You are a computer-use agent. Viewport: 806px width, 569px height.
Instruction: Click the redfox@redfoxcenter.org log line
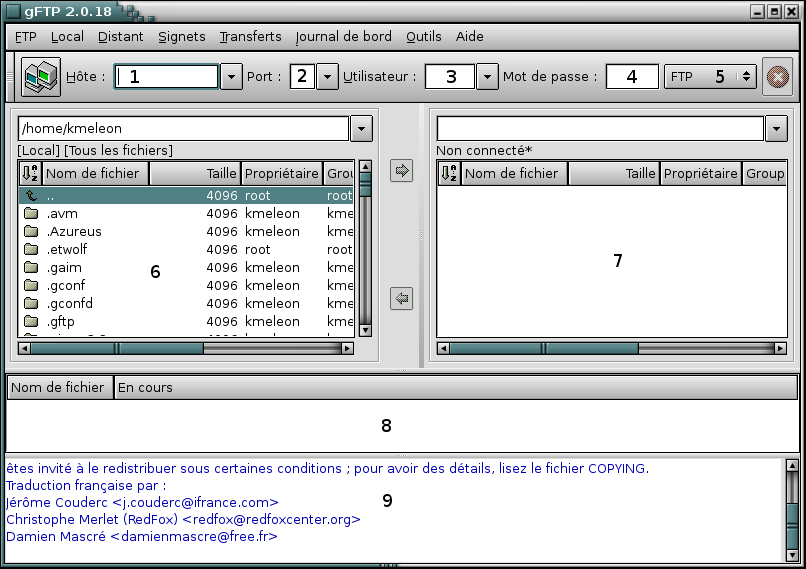coord(184,519)
